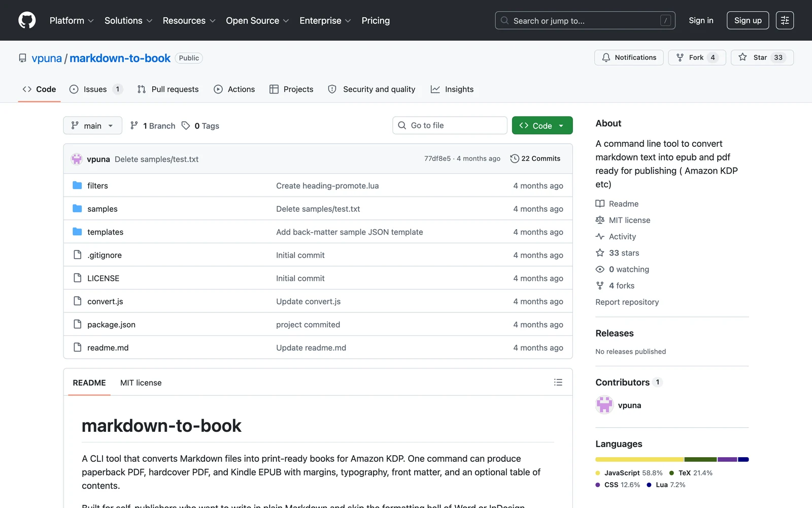Viewport: 812px width, 508px height.
Task: Click vpuna avatar in latest commit row
Action: 77,159
